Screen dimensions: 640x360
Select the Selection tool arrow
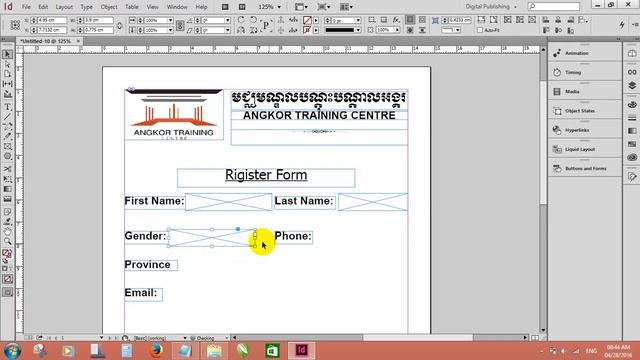click(x=7, y=54)
